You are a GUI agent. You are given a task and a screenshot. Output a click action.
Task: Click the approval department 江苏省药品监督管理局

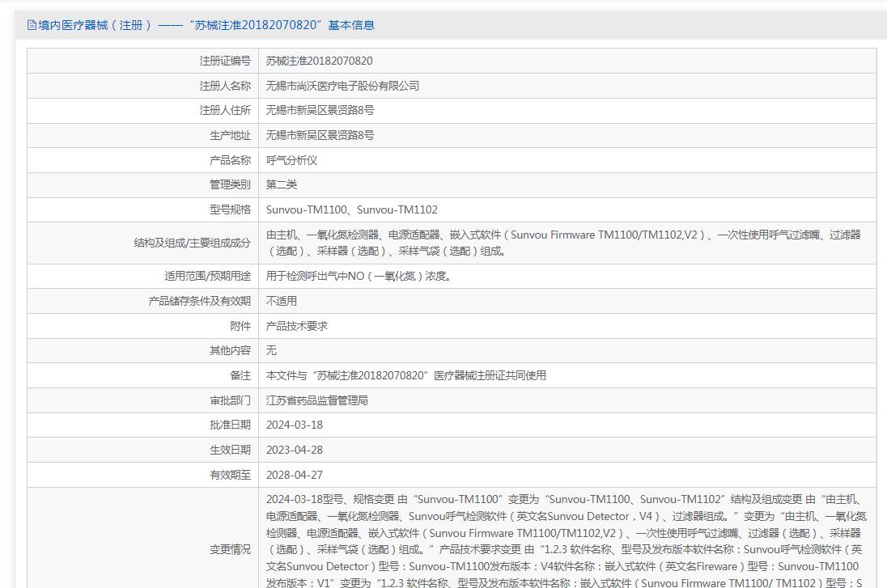(x=316, y=400)
